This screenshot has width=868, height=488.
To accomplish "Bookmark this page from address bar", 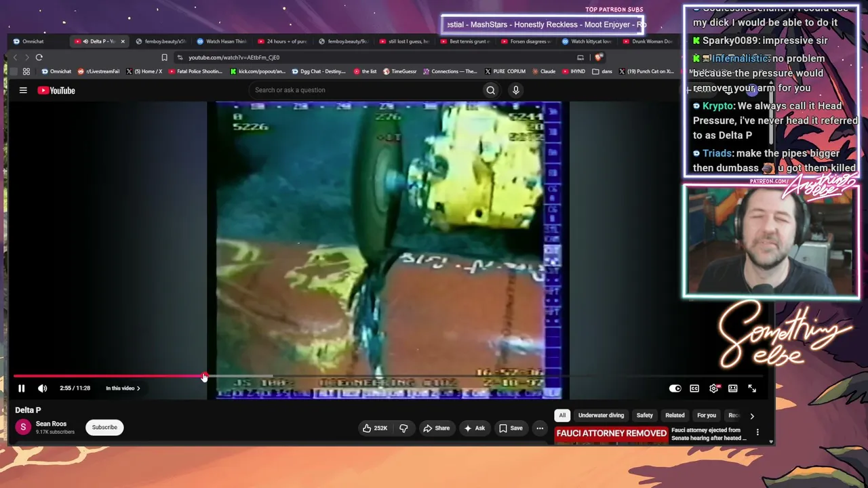I will pos(164,58).
